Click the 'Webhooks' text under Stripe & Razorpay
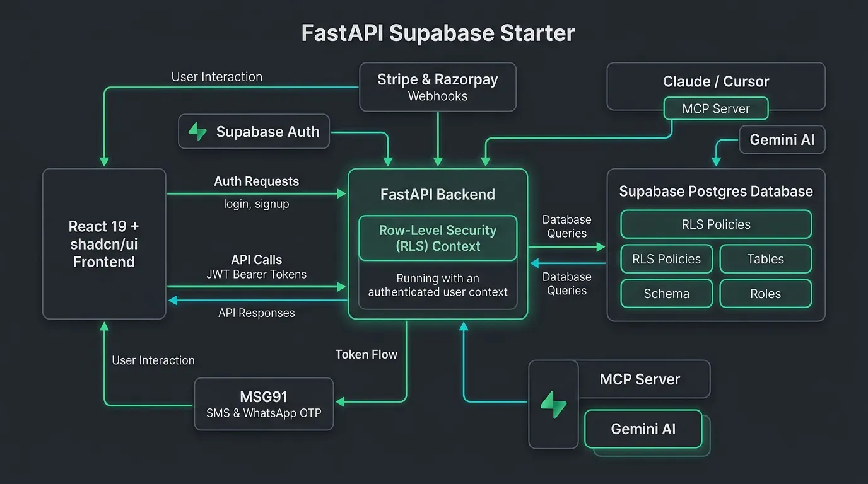 [438, 96]
